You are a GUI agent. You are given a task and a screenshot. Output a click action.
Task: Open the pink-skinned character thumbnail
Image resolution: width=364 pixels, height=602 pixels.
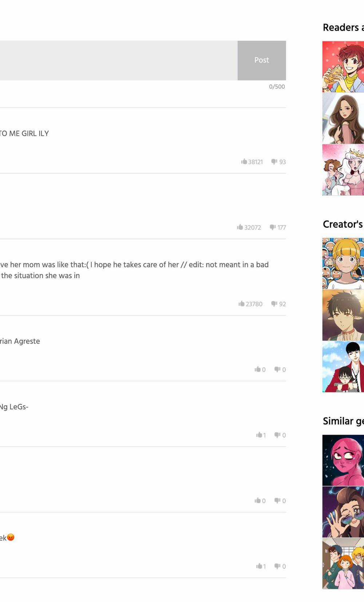point(343,460)
